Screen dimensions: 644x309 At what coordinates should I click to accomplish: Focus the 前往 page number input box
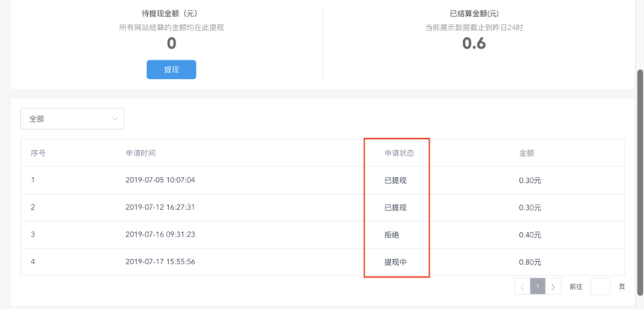[x=600, y=287]
